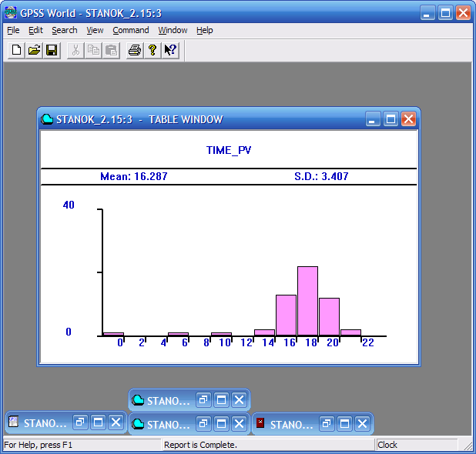Click the S.D.: 3.407 value

(x=321, y=176)
